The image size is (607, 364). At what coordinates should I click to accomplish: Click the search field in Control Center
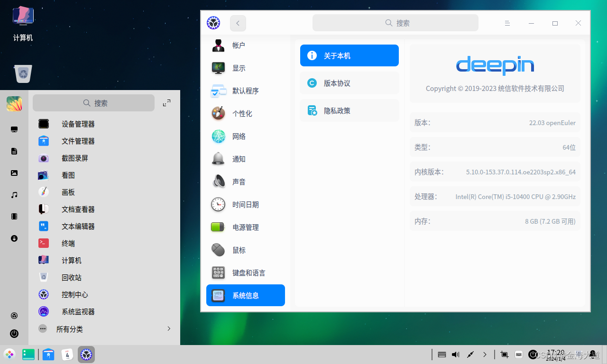(395, 23)
